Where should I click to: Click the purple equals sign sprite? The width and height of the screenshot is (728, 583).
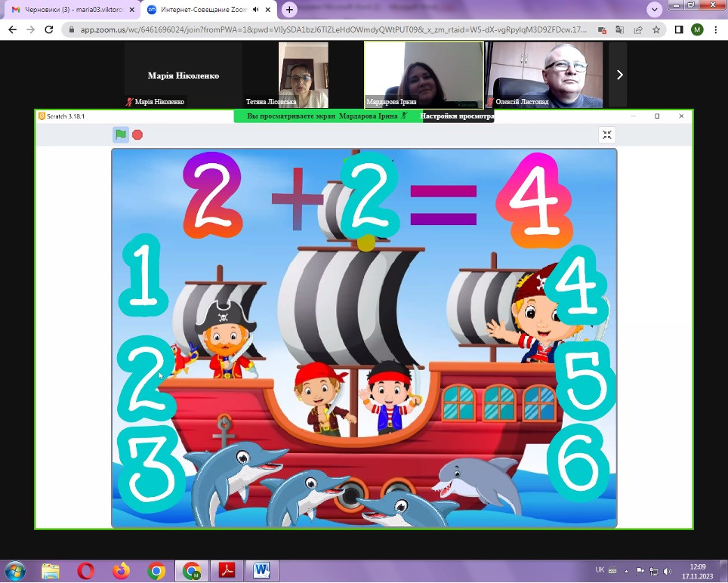click(443, 205)
